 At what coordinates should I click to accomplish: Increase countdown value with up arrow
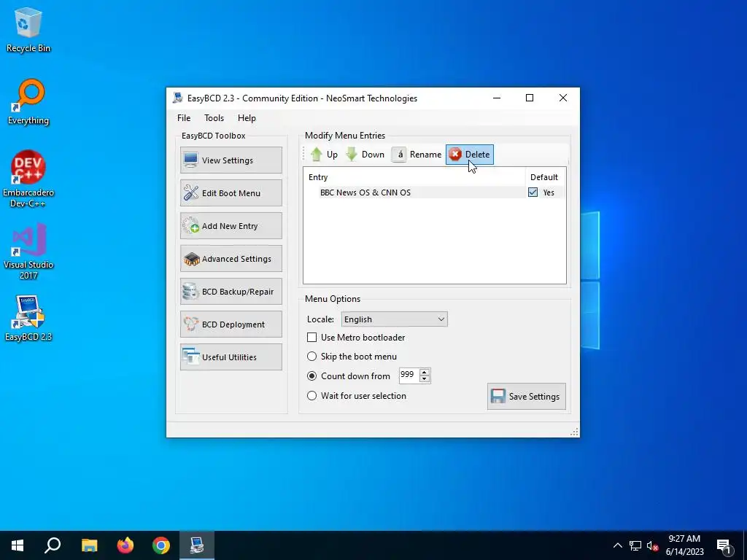pos(425,372)
